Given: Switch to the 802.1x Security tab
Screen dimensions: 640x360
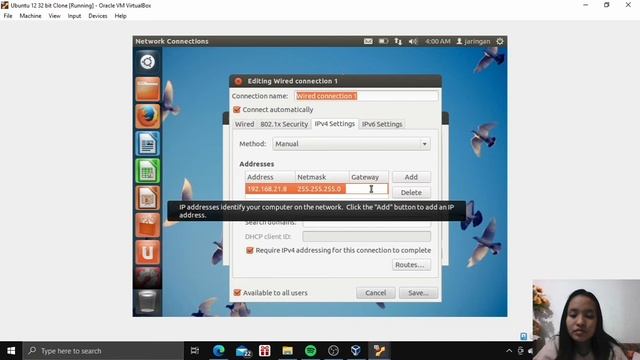Looking at the screenshot, I should click(x=284, y=124).
